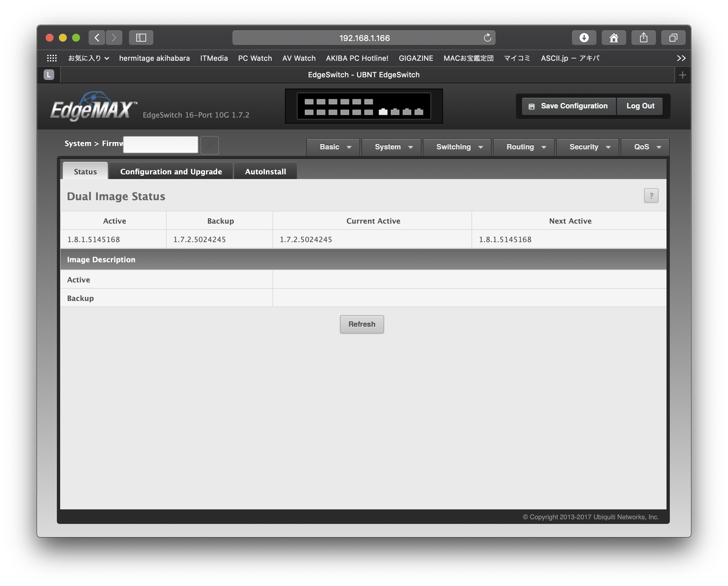Screen dimensions: 728x586
Task: Select the EdgeSwitch - UBNT EdgeSwitch browser tab
Action: 363,75
